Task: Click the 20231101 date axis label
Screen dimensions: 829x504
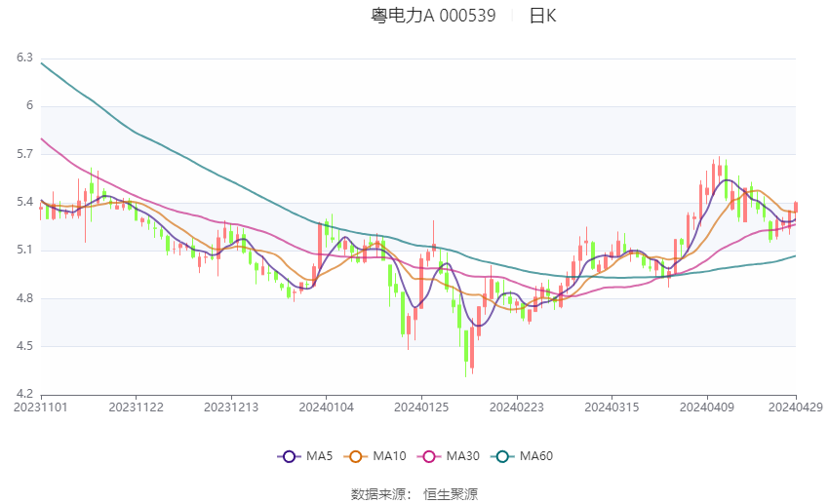Action: click(x=41, y=407)
